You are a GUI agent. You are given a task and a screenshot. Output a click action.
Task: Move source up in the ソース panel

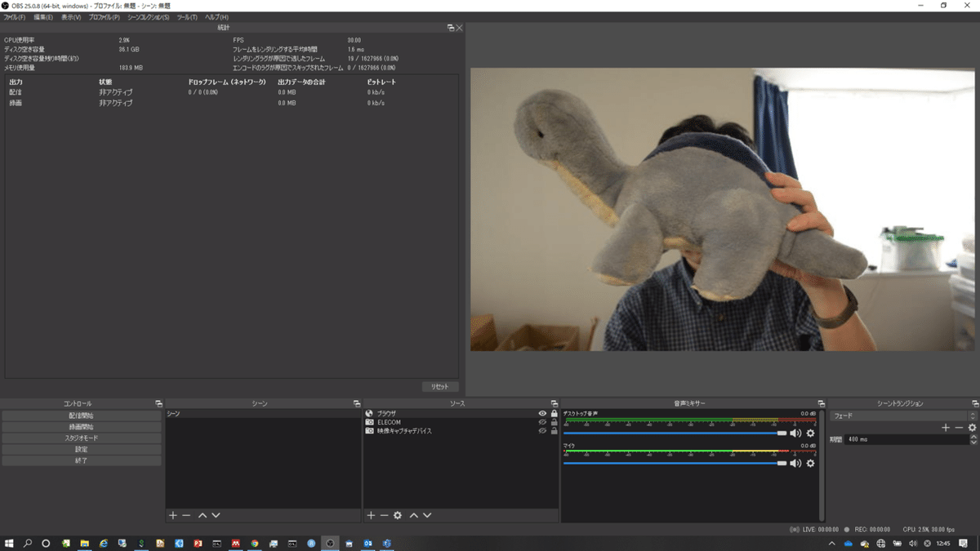pos(413,516)
